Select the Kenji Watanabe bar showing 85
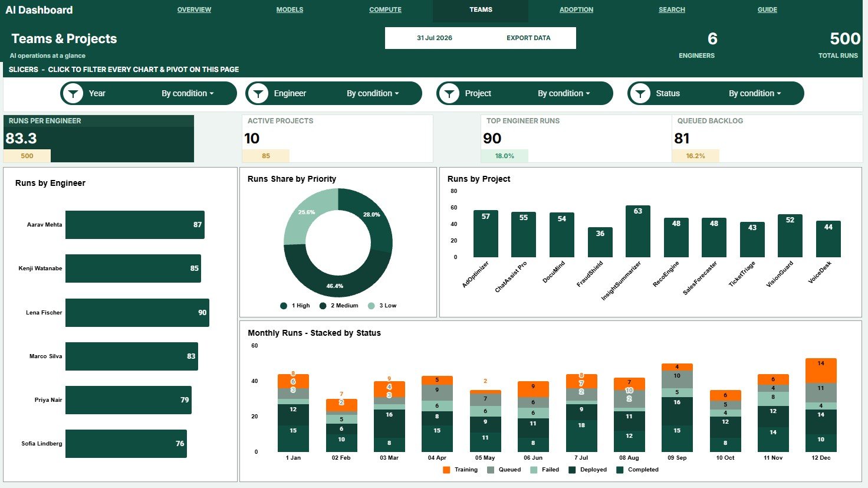Screen dimensions: 868x488 point(133,268)
